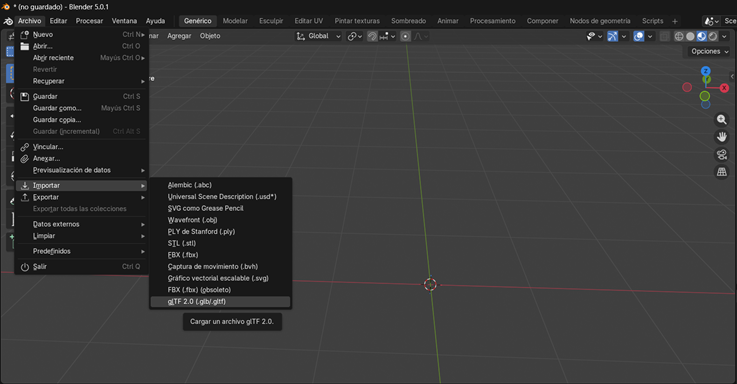Import SVG como Grease Pencil
This screenshot has width=737, height=384.
coord(220,208)
